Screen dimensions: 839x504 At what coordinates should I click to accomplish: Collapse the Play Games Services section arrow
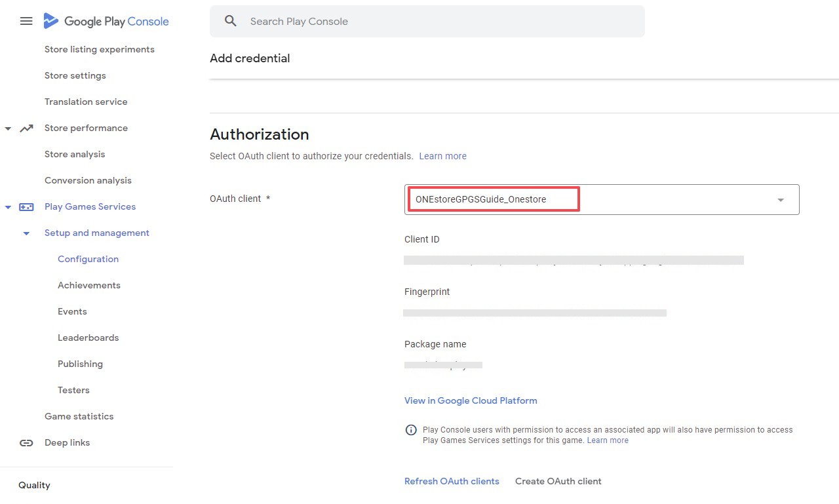(8, 207)
